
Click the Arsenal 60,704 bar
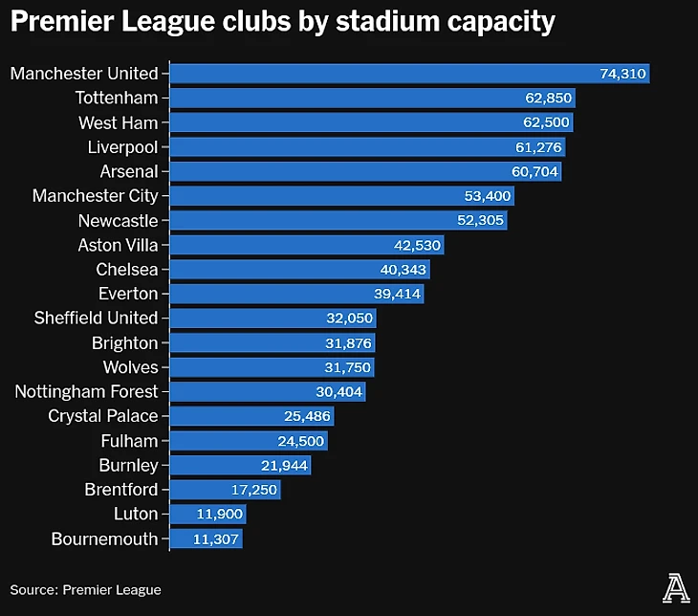pos(366,172)
